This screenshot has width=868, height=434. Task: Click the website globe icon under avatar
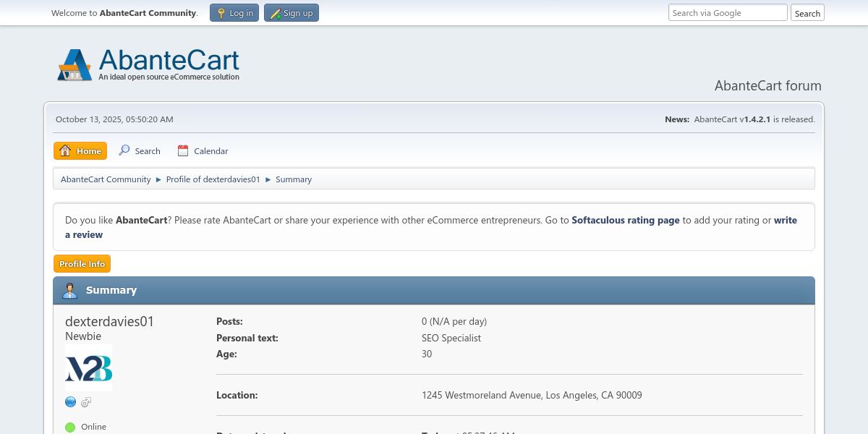click(70, 402)
